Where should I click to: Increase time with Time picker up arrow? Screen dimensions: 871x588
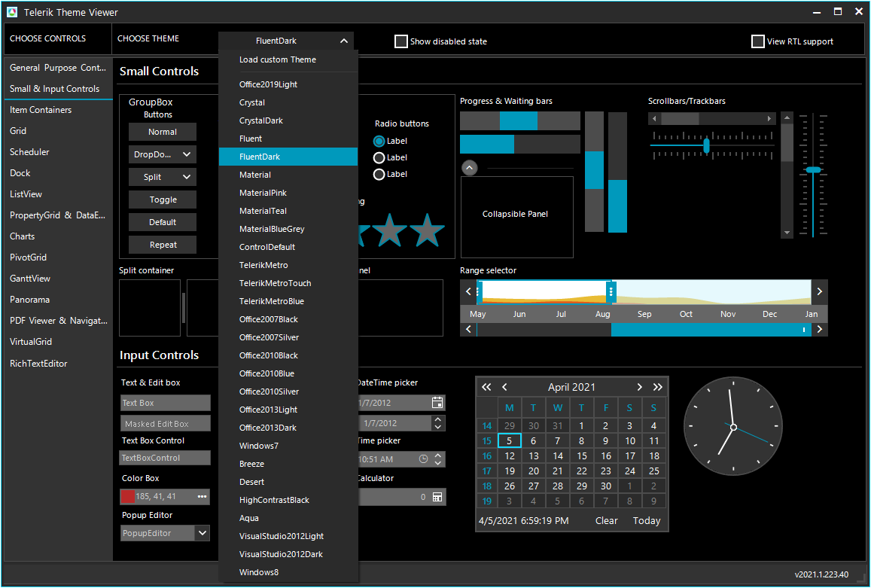(x=437, y=455)
